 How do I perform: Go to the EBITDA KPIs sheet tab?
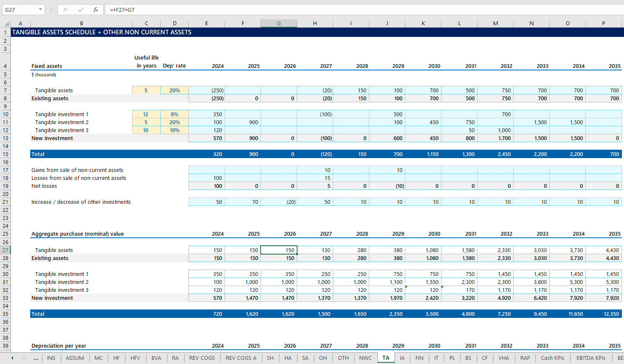[590, 358]
